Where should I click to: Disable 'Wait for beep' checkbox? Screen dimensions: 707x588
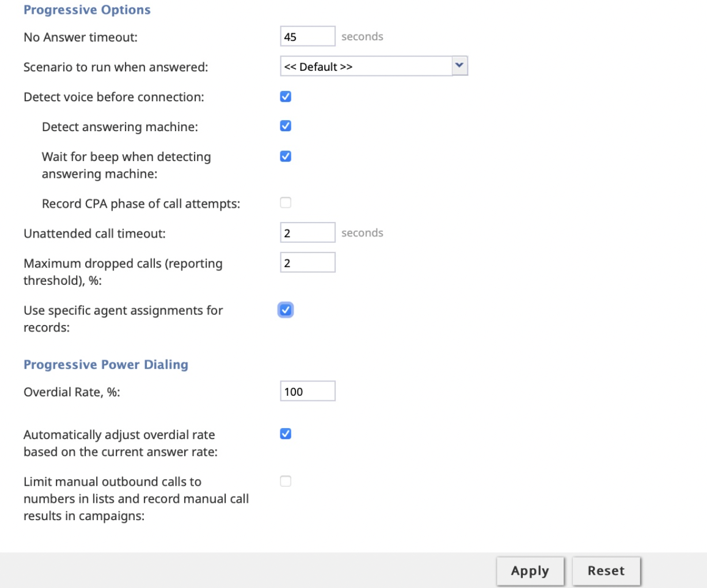click(286, 156)
